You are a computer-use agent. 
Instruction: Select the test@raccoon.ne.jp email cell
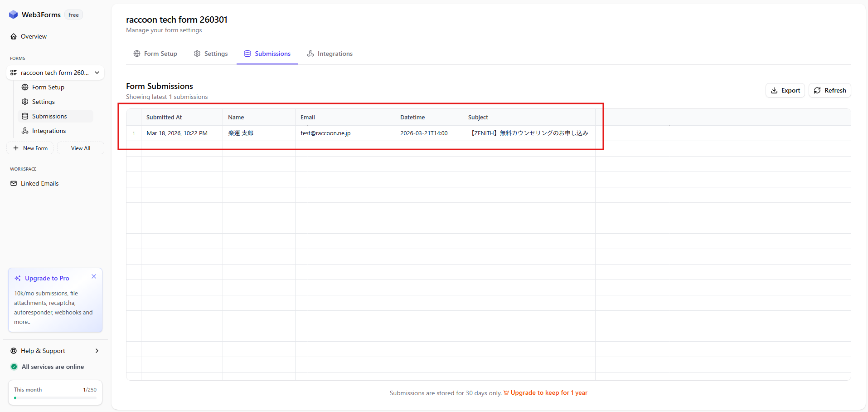pyautogui.click(x=325, y=133)
